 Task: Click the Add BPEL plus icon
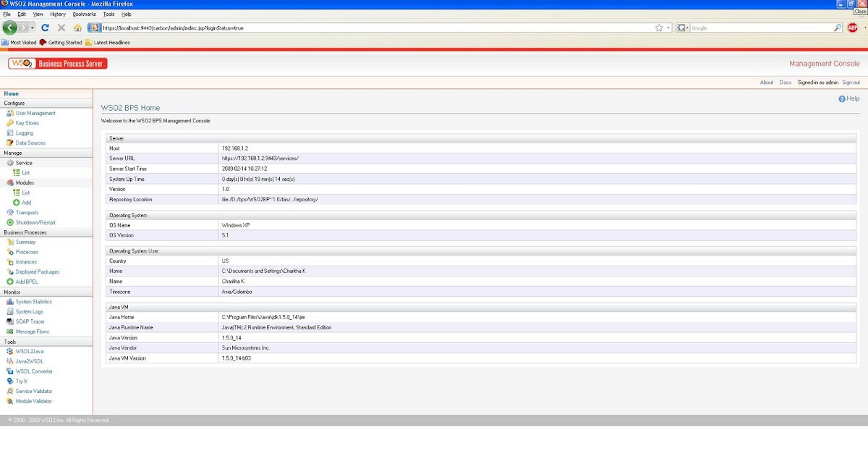coord(9,282)
